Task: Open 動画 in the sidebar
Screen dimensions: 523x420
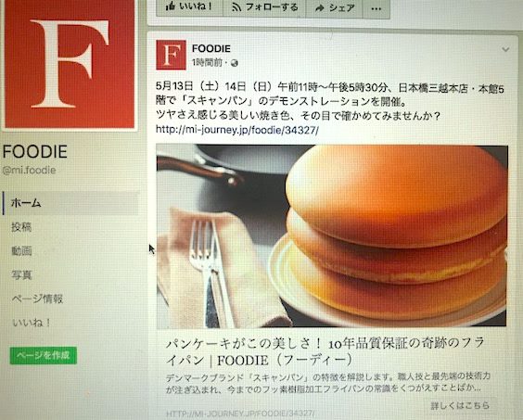Action: click(x=21, y=251)
